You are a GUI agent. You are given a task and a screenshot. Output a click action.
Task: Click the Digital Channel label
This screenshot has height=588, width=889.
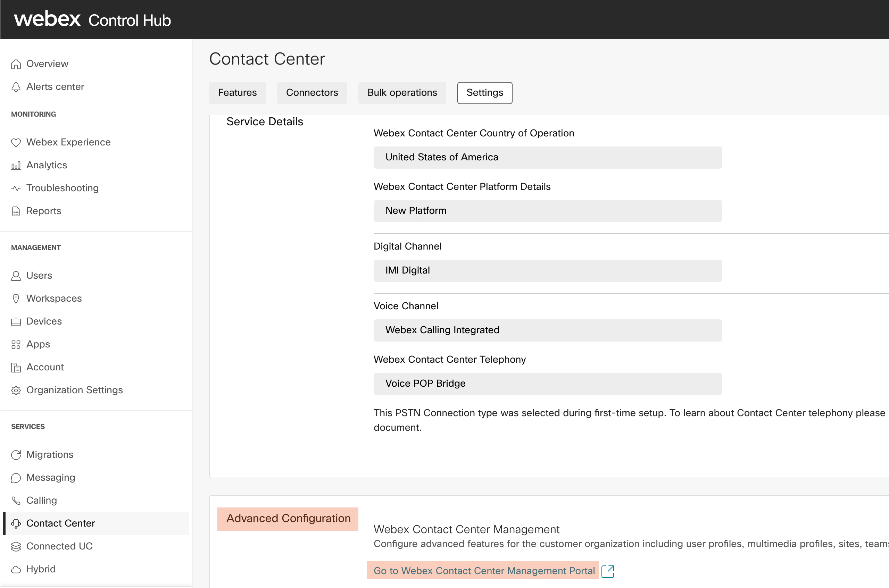pos(407,246)
